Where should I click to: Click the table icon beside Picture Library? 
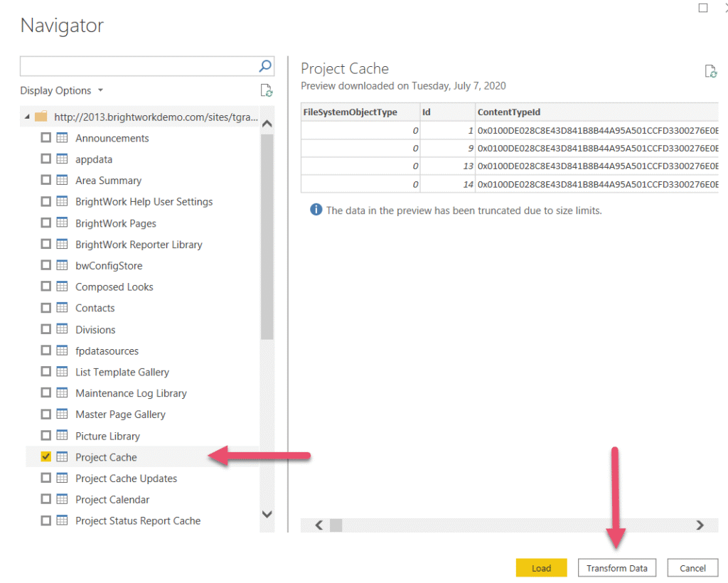click(62, 436)
